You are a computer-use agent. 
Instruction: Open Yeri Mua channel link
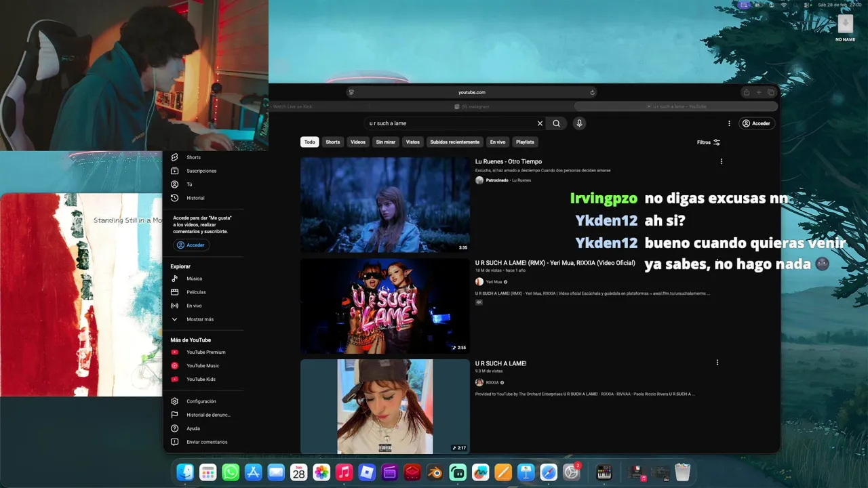pyautogui.click(x=494, y=282)
